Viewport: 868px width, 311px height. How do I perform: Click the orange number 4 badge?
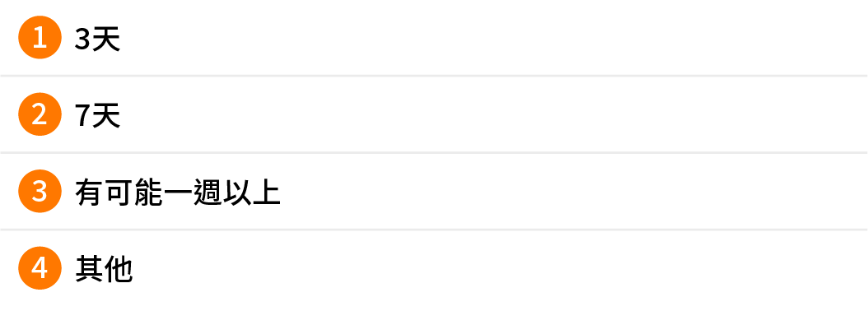(40, 268)
